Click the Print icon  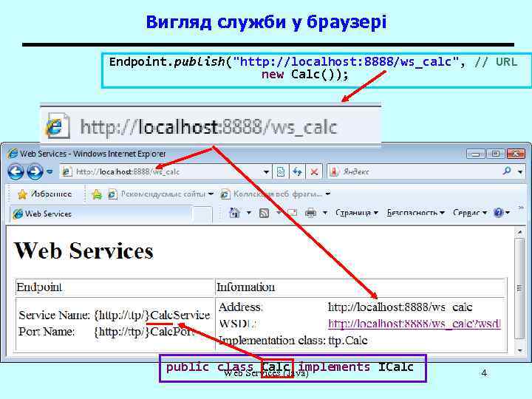(310, 213)
